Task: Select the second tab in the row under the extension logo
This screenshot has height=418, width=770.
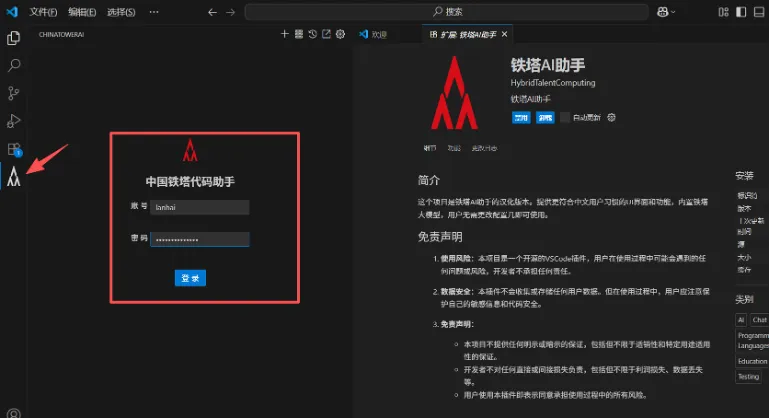Action: pos(454,148)
